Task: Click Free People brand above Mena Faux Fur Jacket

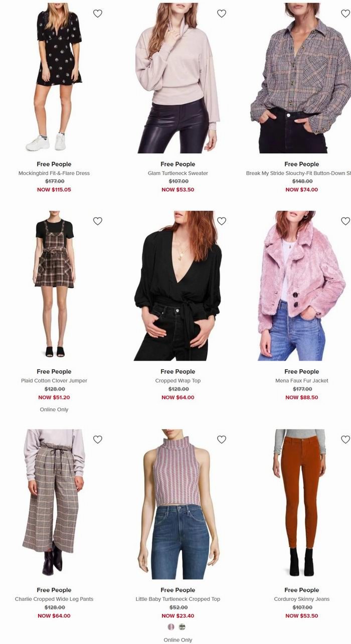Action: (302, 372)
